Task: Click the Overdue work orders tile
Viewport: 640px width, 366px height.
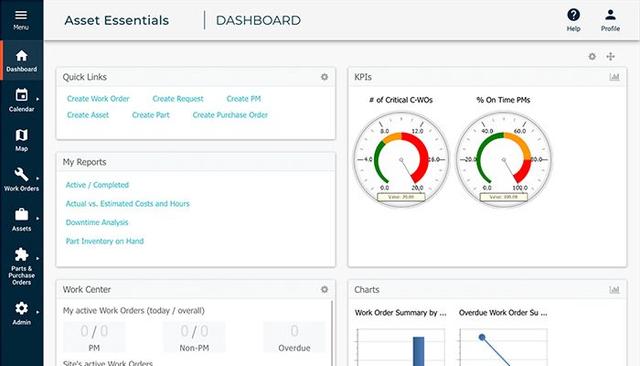Action: (x=294, y=337)
